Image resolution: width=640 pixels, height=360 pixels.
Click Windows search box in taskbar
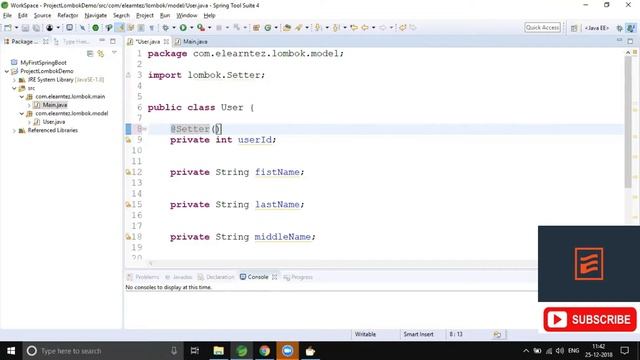(x=101, y=351)
